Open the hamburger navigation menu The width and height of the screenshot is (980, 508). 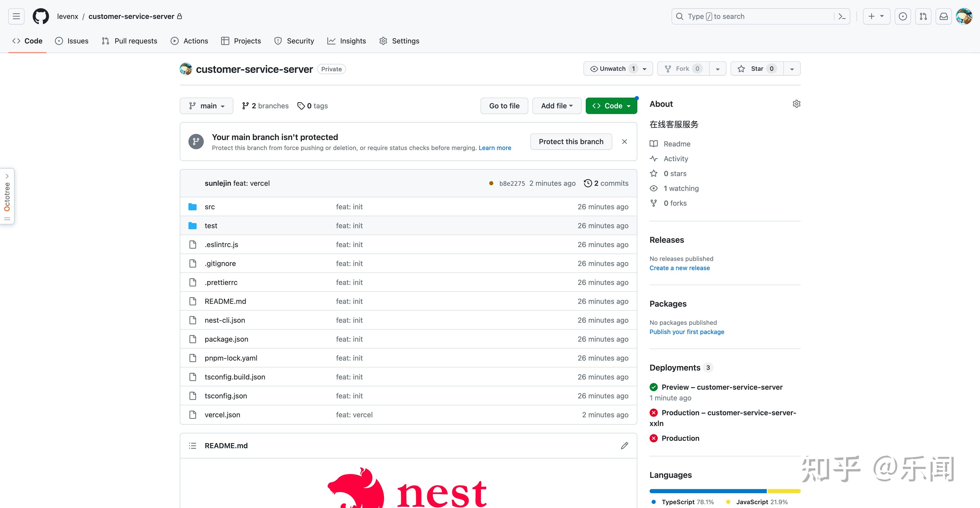[x=16, y=16]
